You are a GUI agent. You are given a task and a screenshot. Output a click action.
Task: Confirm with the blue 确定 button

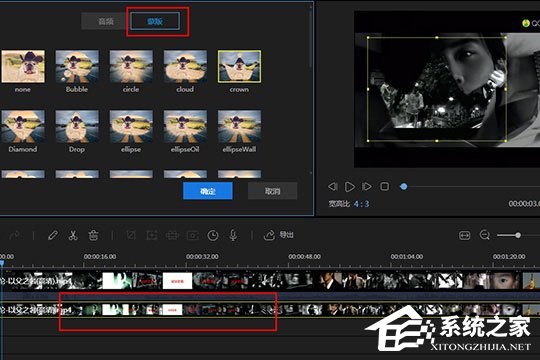pos(208,191)
